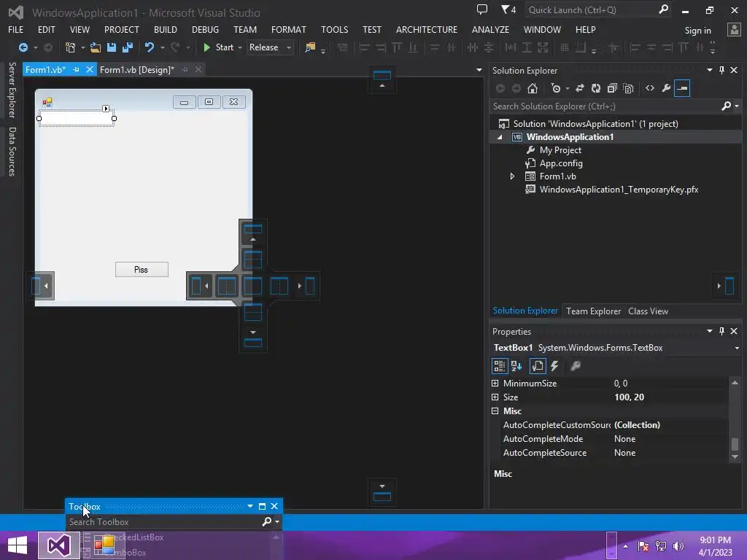747x560 pixels.
Task: Click the Save All toolbar icon
Action: click(128, 47)
